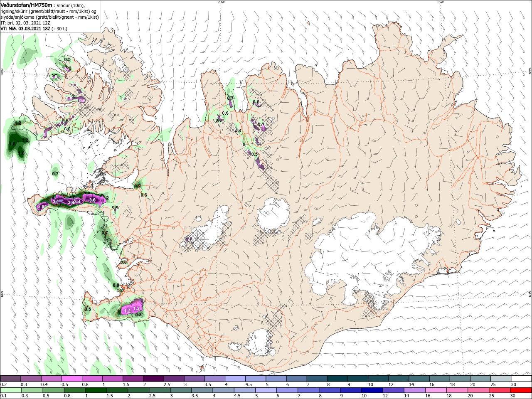Click the '0.1' label on the lower scale

(3, 396)
